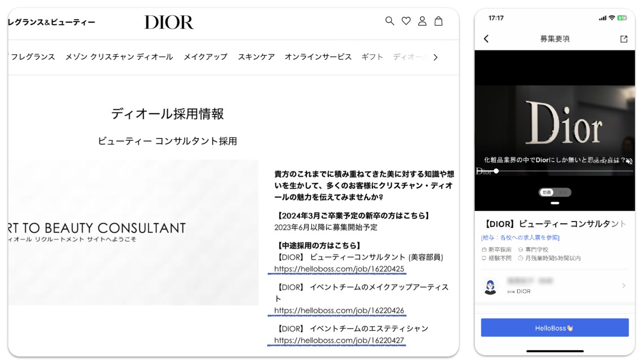644x363 pixels.
Task: Open the オンラインサービス menu tab
Action: tap(318, 57)
